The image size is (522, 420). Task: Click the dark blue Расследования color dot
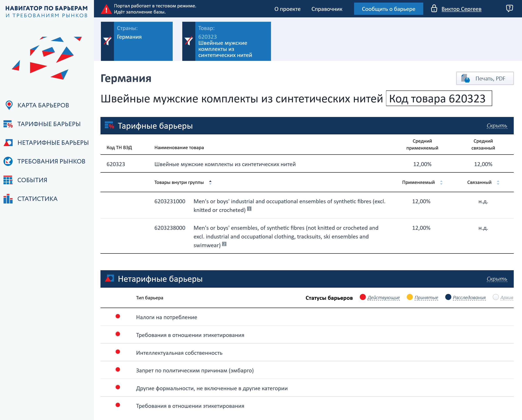tap(448, 297)
